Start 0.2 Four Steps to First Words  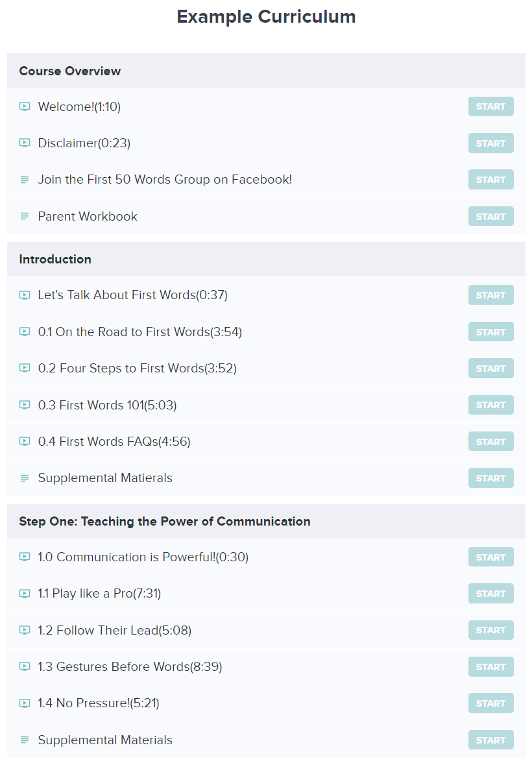click(x=490, y=369)
